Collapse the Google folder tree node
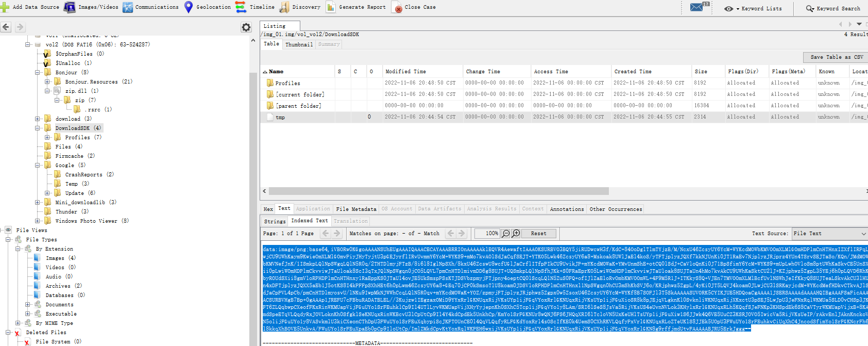 38,166
